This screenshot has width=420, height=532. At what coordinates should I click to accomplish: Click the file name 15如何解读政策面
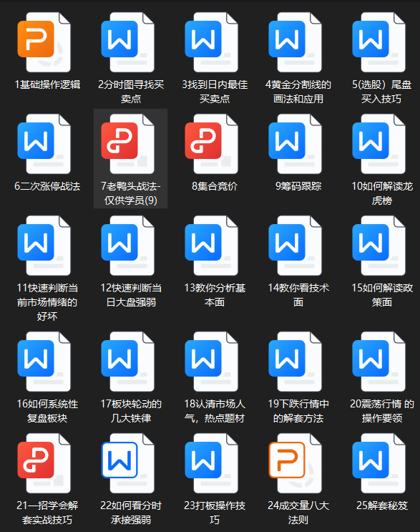coord(382,295)
